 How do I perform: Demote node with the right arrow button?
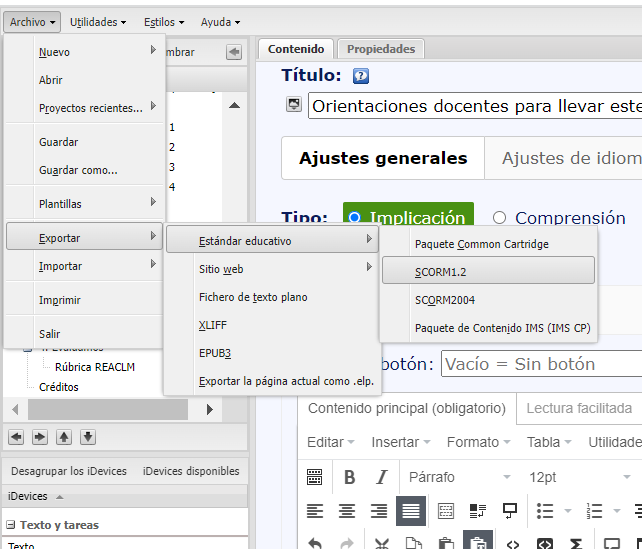pos(40,437)
